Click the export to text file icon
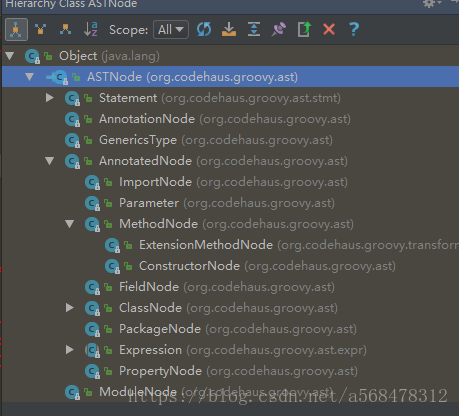This screenshot has height=416, width=459. 304,29
